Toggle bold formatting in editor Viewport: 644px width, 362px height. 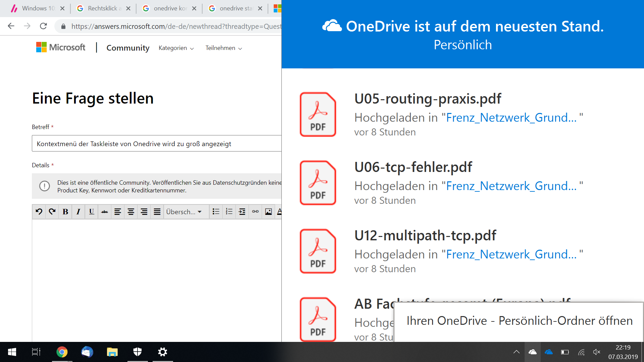(x=65, y=212)
